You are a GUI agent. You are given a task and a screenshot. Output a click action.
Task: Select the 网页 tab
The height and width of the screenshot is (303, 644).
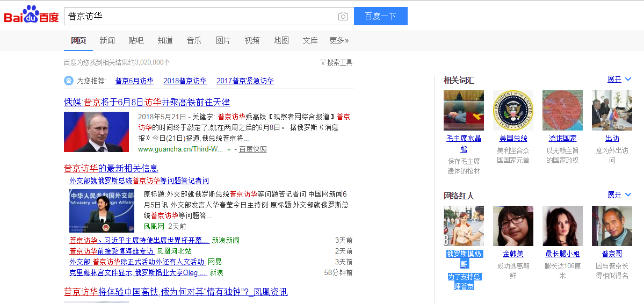pos(78,41)
